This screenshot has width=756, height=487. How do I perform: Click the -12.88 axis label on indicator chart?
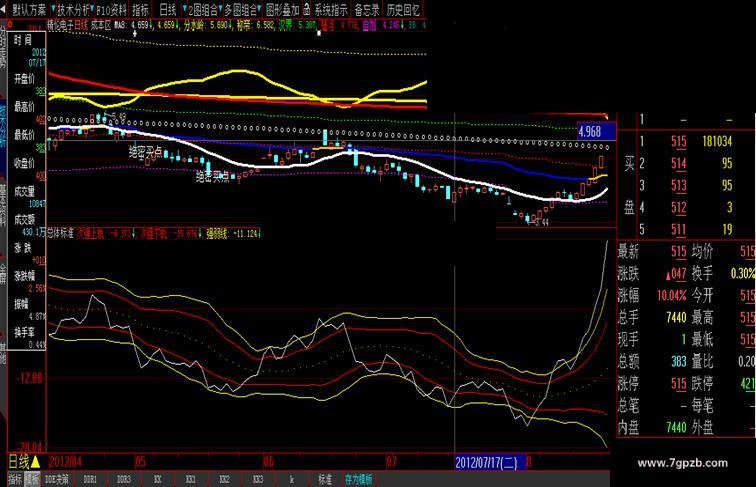click(x=30, y=378)
